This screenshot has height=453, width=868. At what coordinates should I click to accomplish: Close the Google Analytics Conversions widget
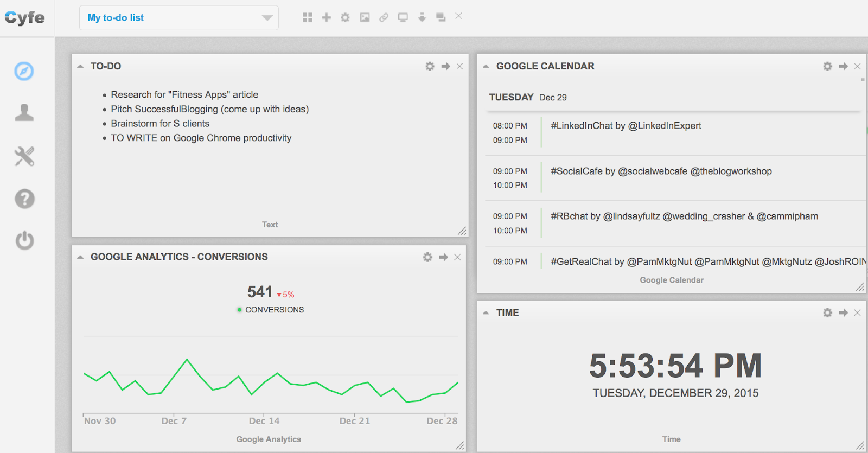coord(457,257)
